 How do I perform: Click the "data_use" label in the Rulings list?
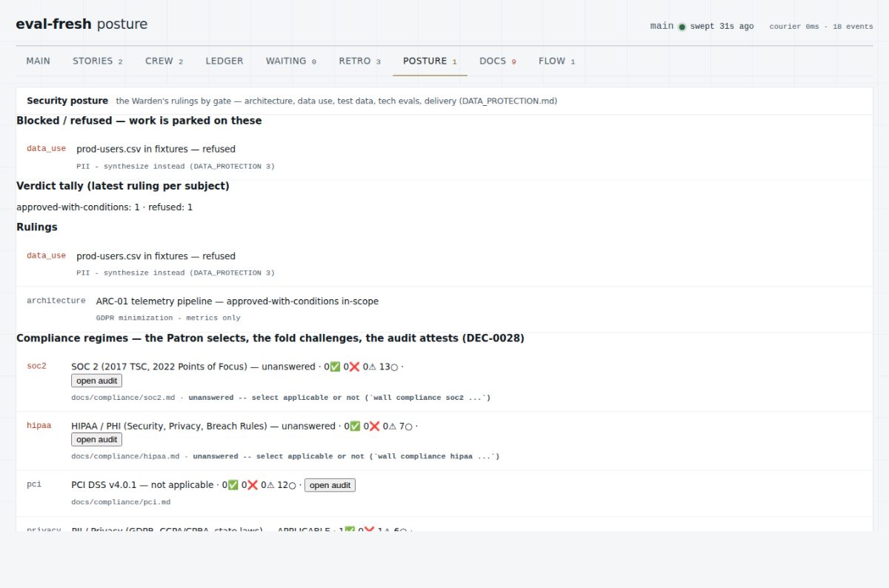[x=46, y=255]
